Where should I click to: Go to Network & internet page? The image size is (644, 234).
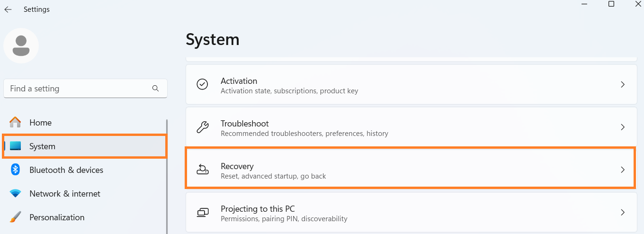[x=65, y=194]
